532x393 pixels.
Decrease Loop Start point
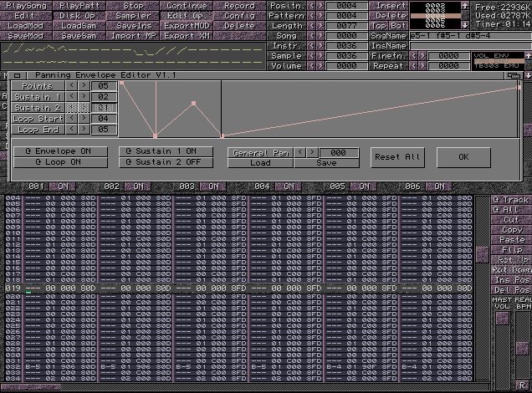pos(72,119)
